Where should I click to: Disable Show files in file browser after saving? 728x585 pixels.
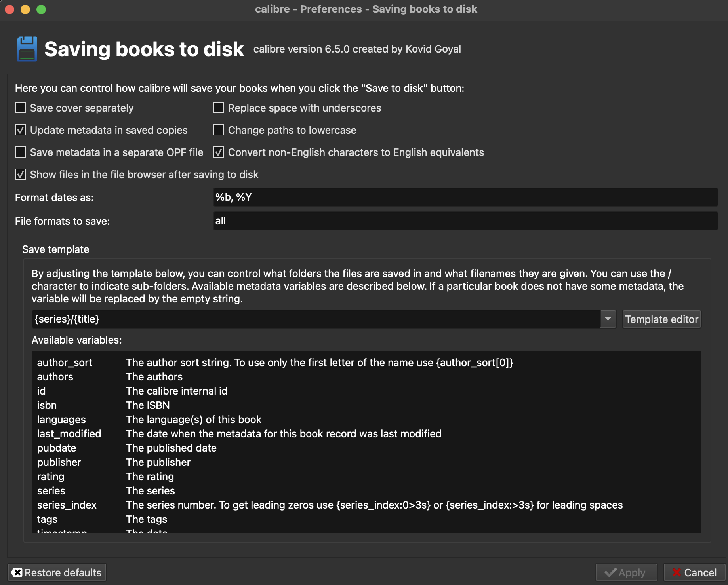pyautogui.click(x=21, y=174)
